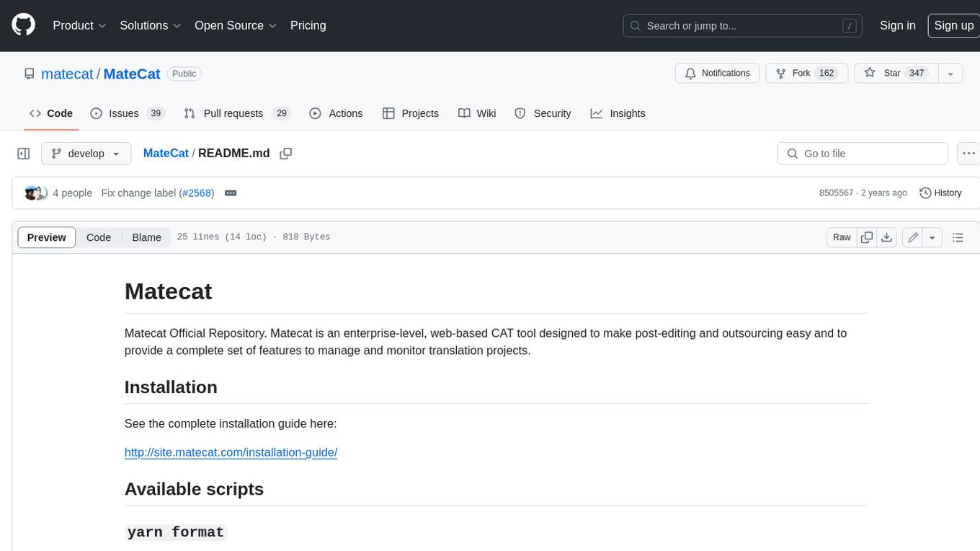The width and height of the screenshot is (980, 551).
Task: Toggle the file tree side panel
Action: point(24,154)
